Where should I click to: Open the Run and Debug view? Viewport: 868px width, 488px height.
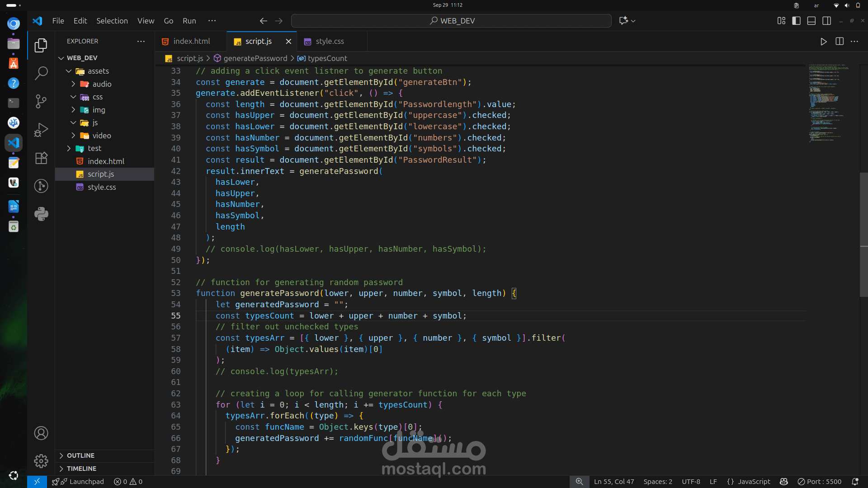41,130
